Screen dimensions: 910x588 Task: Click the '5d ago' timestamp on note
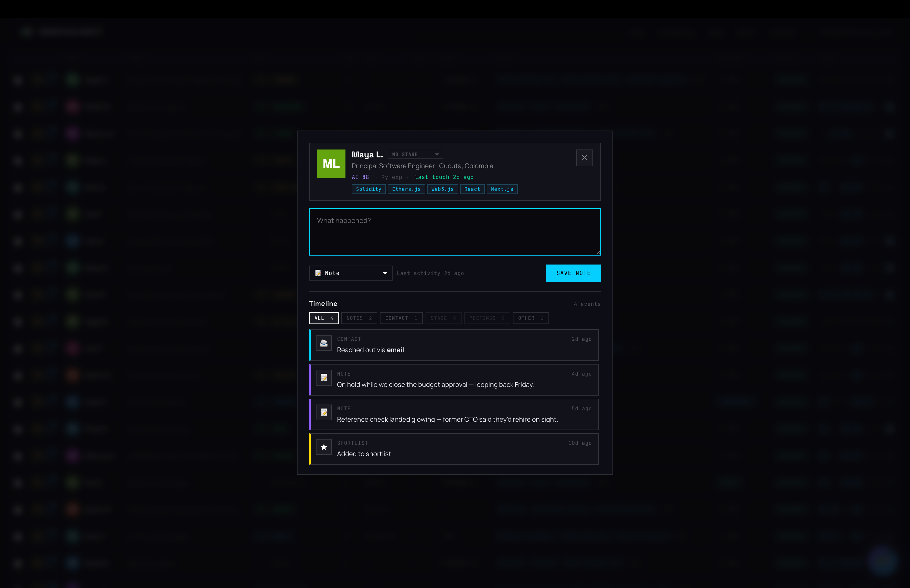click(581, 408)
